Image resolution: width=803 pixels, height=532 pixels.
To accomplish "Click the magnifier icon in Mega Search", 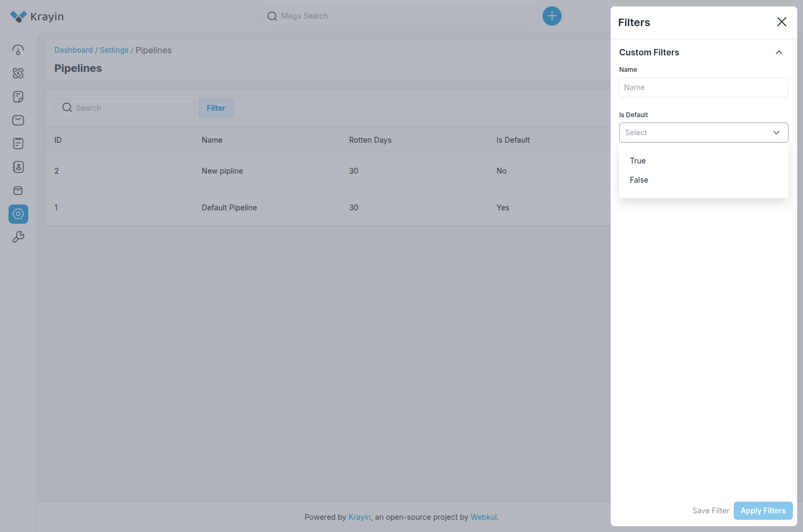I will tap(272, 17).
